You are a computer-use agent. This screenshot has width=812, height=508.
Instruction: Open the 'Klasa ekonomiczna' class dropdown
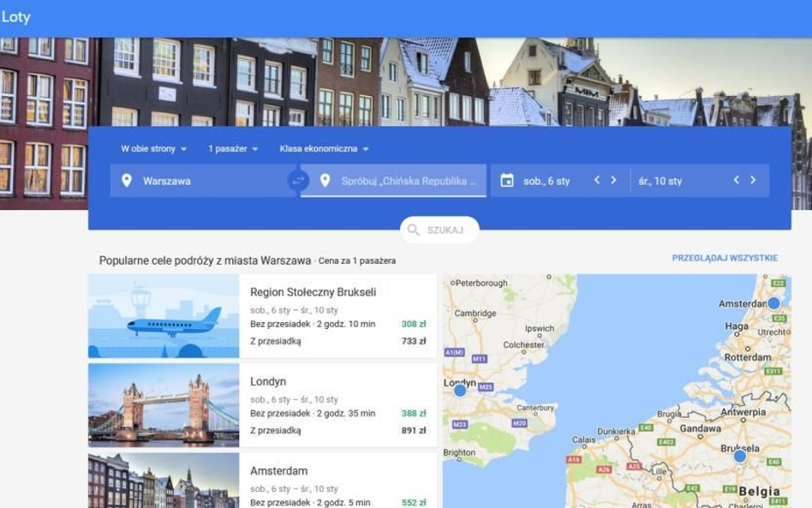click(x=324, y=148)
